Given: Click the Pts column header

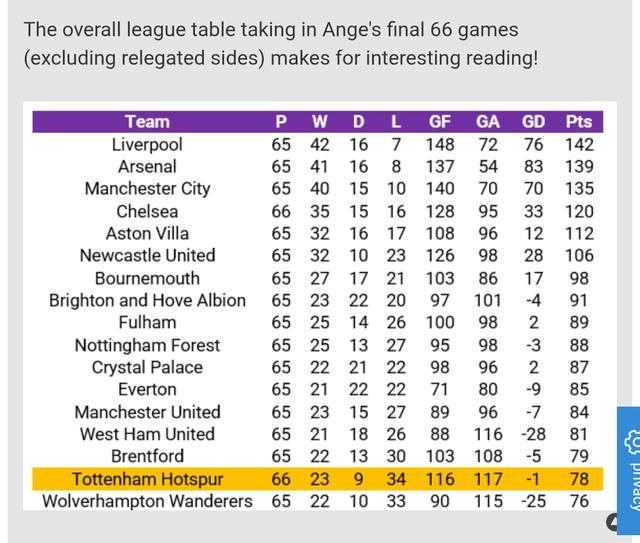Looking at the screenshot, I should click(x=578, y=122).
